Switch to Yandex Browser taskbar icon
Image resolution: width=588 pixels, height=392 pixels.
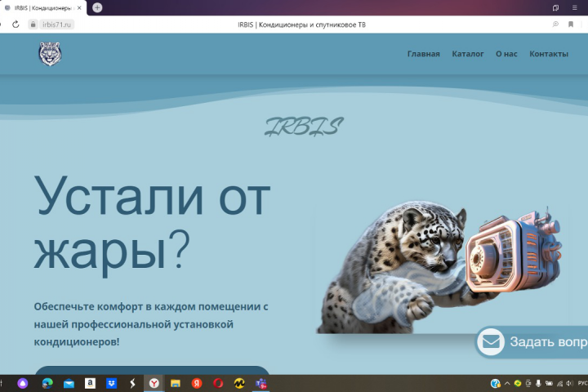click(154, 383)
